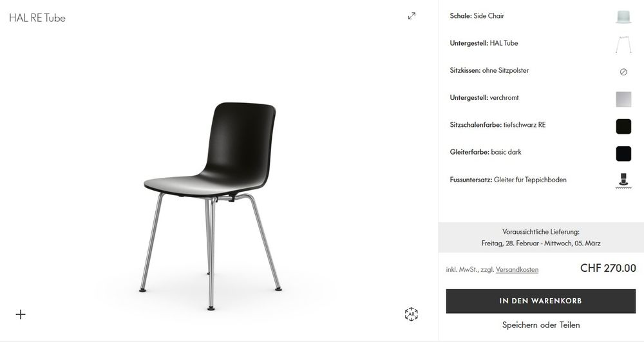
Task: Click the no-seat-cushion crossed circle icon
Action: click(x=623, y=72)
